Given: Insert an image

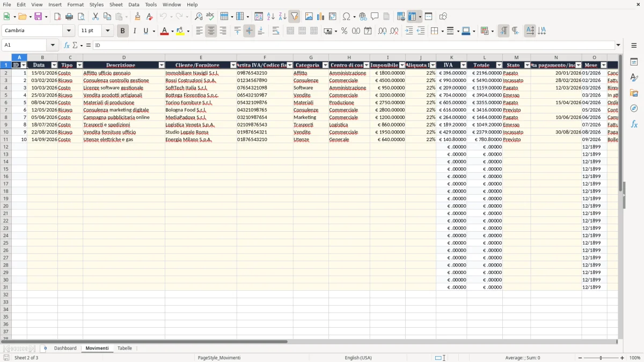Looking at the screenshot, I should [309, 17].
